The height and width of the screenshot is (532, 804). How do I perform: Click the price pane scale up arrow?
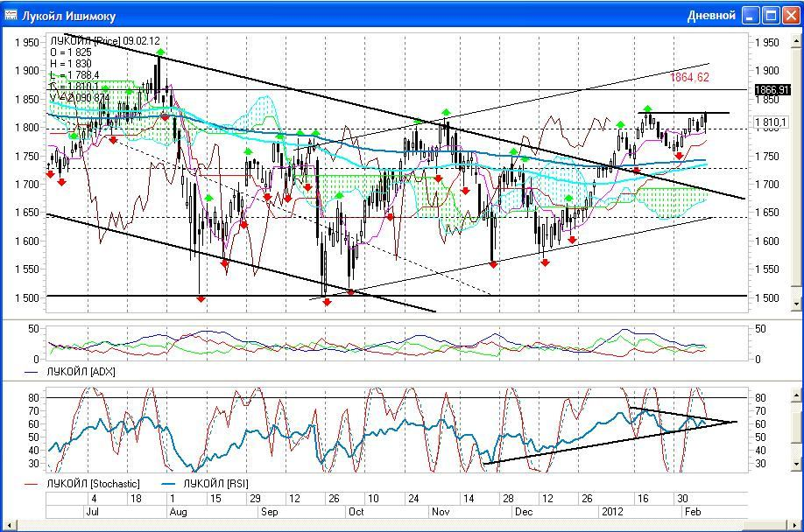tap(796, 39)
